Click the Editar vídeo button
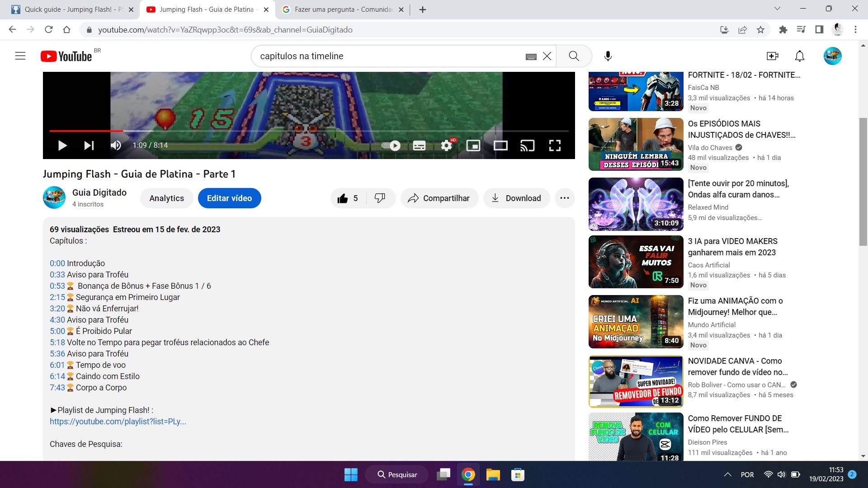Screen dimensions: 868x488 [229, 198]
